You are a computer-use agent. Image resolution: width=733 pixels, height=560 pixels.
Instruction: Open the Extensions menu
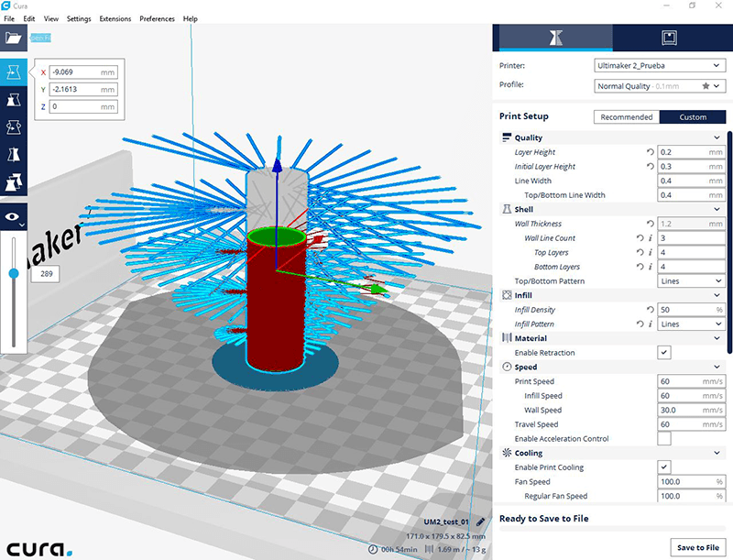click(115, 18)
